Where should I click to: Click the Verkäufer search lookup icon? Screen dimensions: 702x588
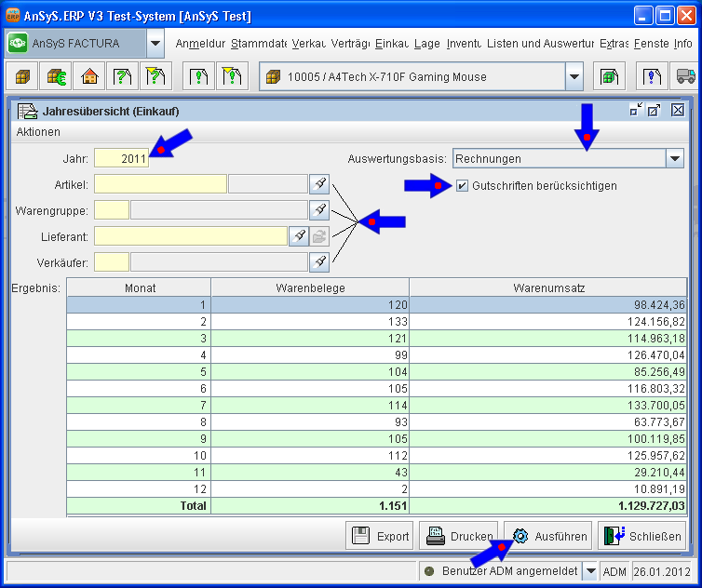point(319,262)
